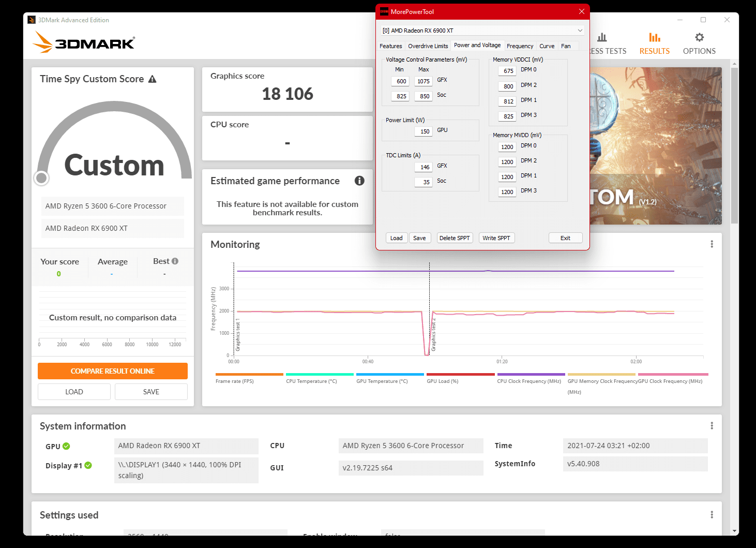
Task: Edit Memory VDDCI DPM 3 field
Action: 507,116
